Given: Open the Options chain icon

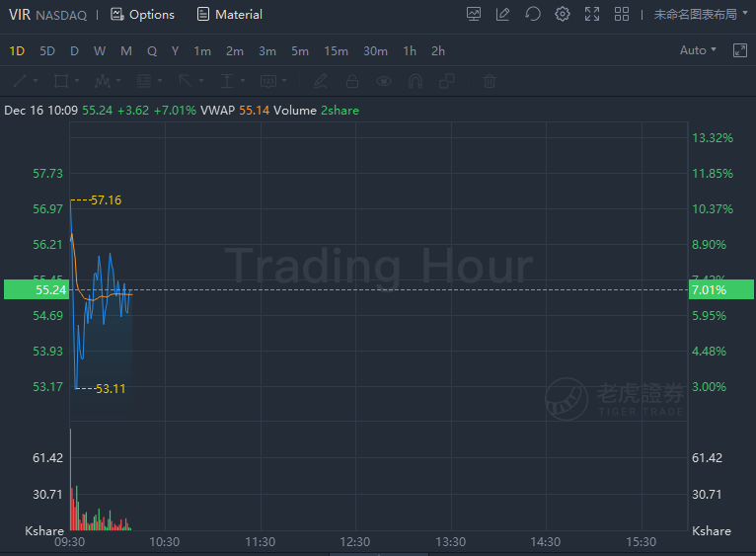Looking at the screenshot, I should [116, 15].
